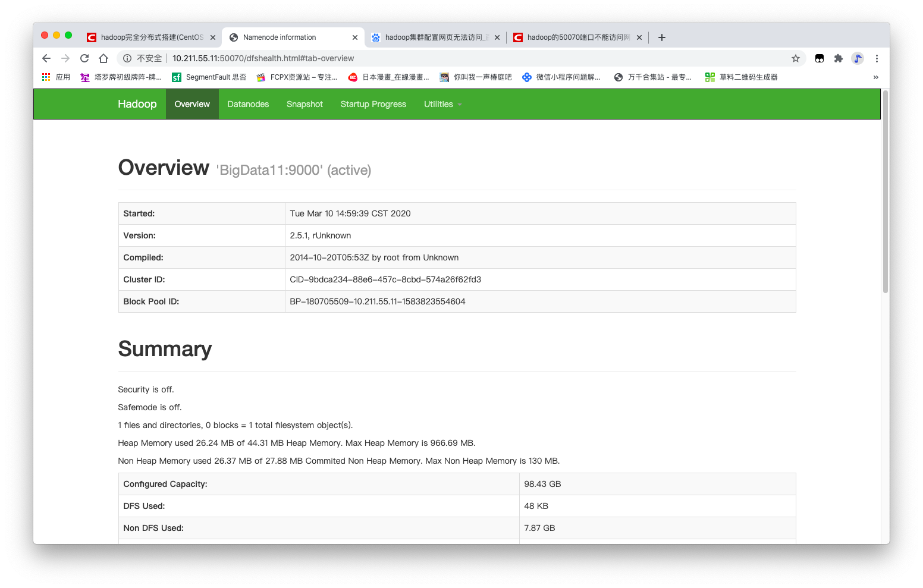Click the Non Heap Memory usage line
The image size is (923, 588).
[x=339, y=461]
